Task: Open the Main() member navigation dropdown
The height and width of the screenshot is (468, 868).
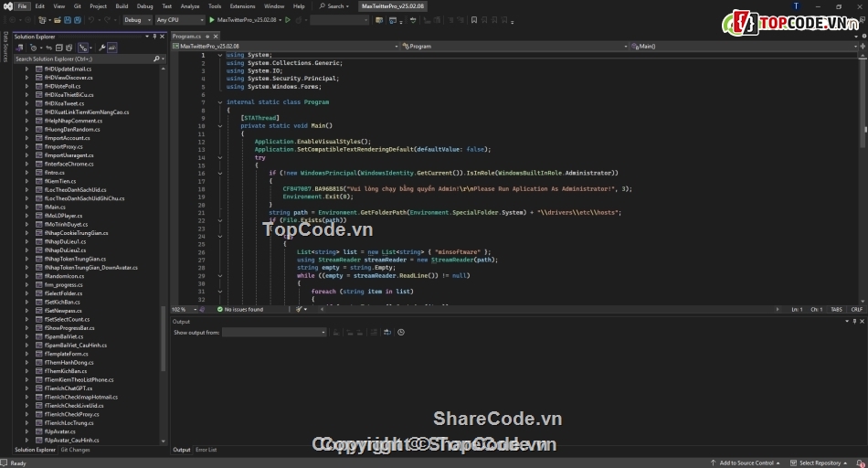Action: (x=744, y=47)
